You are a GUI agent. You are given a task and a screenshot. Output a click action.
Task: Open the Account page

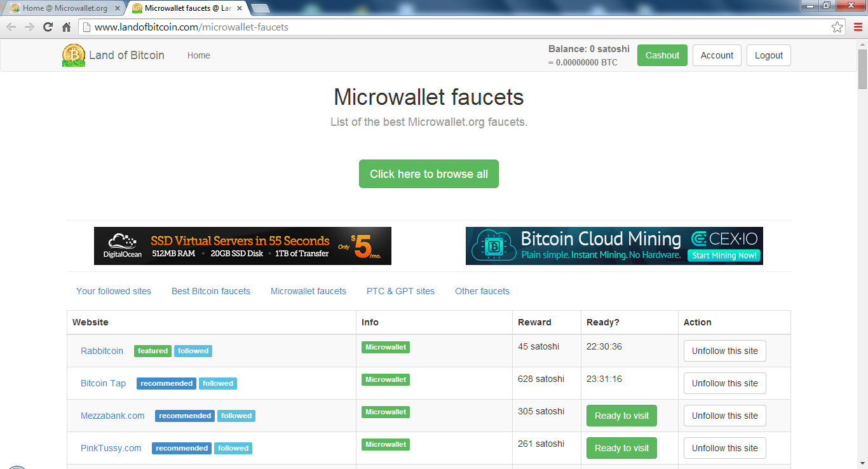[717, 55]
